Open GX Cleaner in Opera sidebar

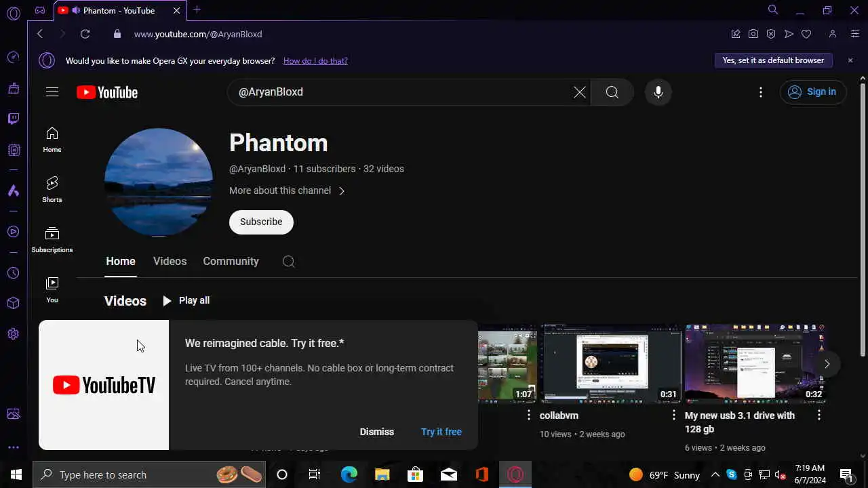13,88
